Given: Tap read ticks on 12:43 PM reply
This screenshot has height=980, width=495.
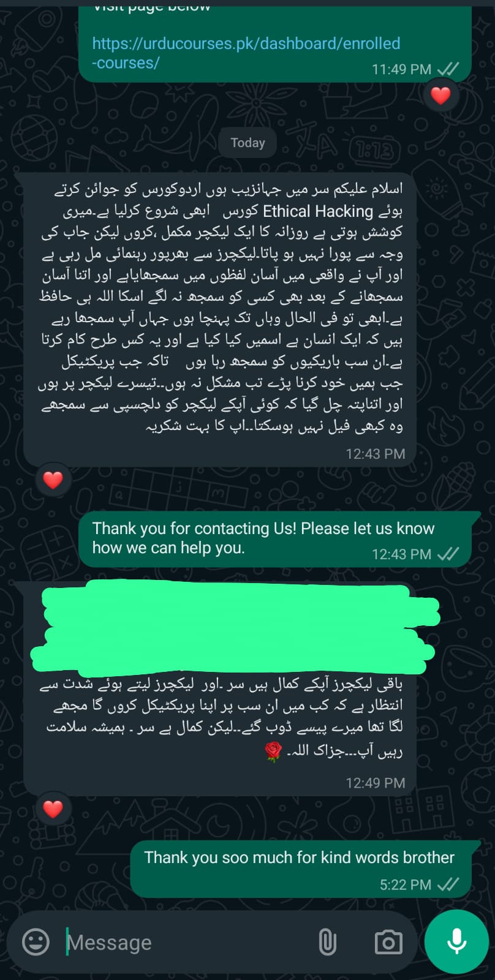Looking at the screenshot, I should click(448, 554).
